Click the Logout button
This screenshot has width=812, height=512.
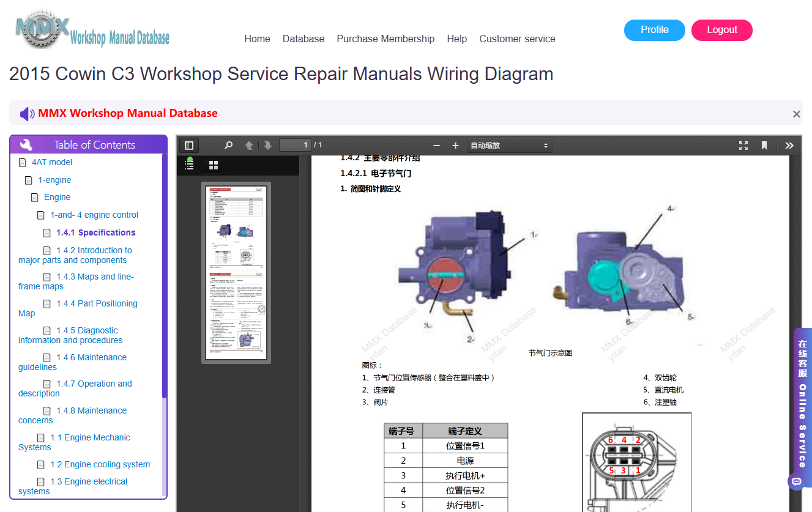(x=722, y=30)
